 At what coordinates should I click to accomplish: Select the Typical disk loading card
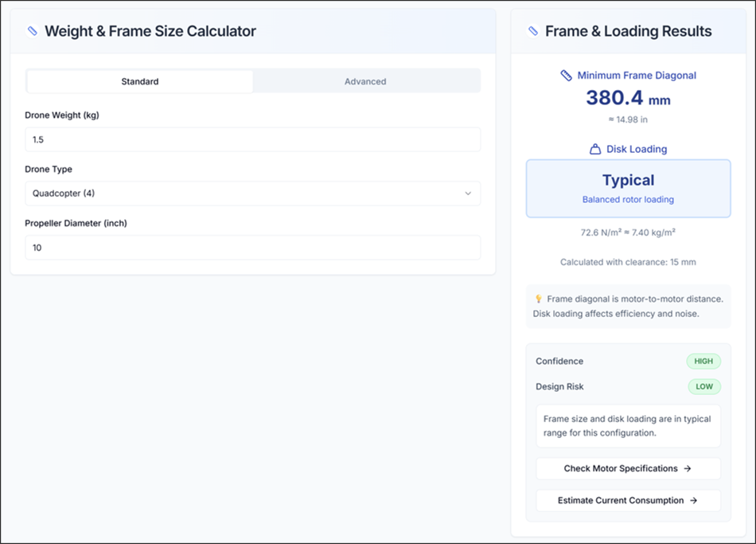coord(628,189)
